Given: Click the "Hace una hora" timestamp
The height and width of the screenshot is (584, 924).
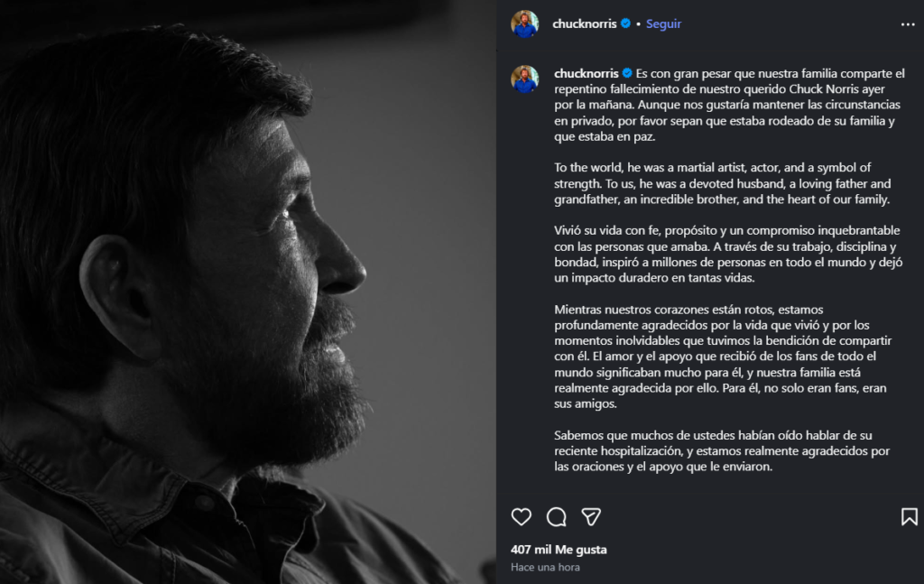Looking at the screenshot, I should click(545, 567).
